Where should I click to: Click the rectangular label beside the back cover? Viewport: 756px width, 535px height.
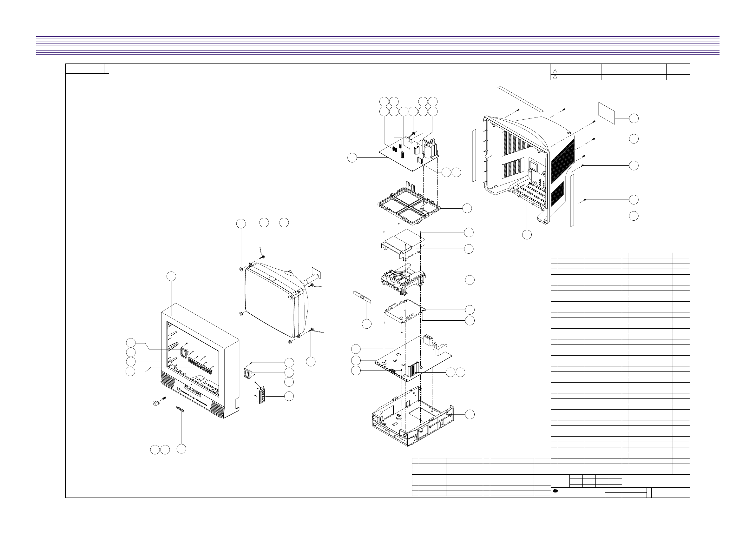606,113
